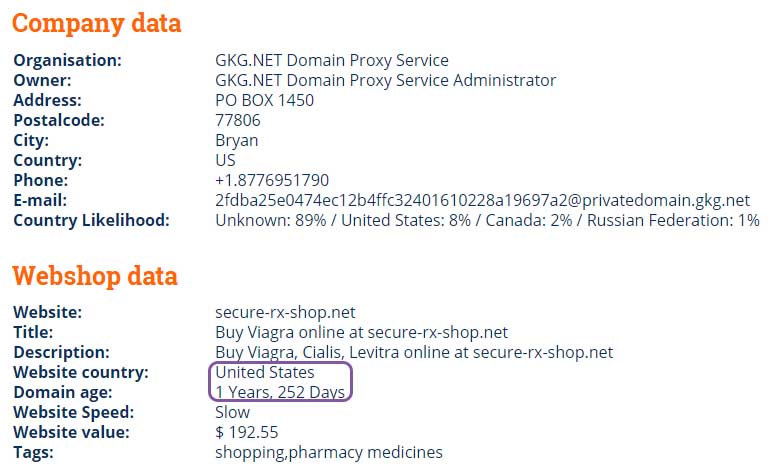This screenshot has width=772, height=471.
Task: Click the Company data heading
Action: pos(96,24)
